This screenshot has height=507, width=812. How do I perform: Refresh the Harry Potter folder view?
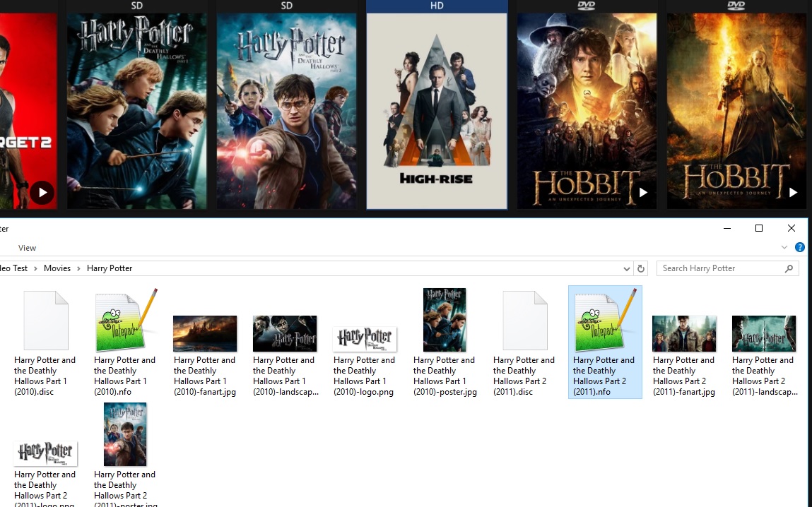[640, 268]
